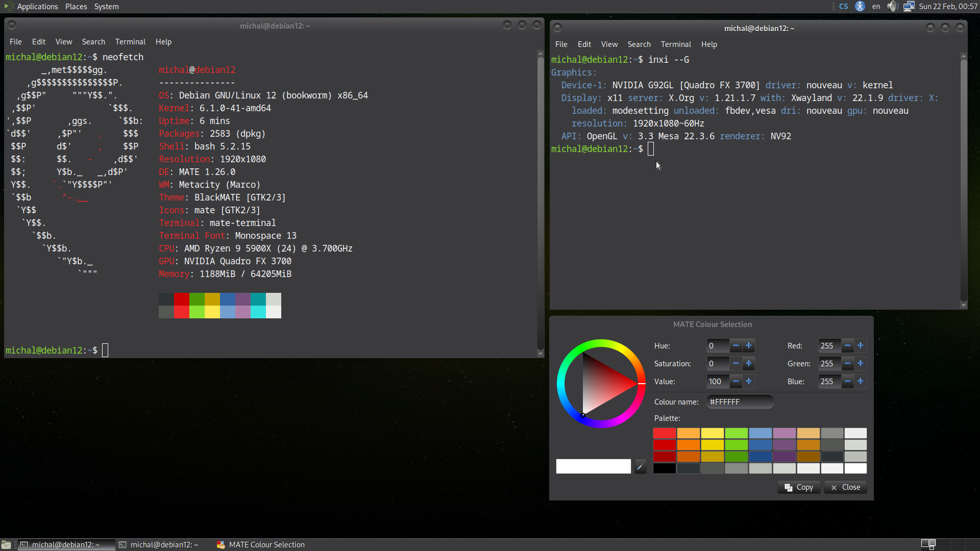Image resolution: width=980 pixels, height=551 pixels.
Task: Open Search menu in inxi terminal window
Action: click(x=639, y=44)
